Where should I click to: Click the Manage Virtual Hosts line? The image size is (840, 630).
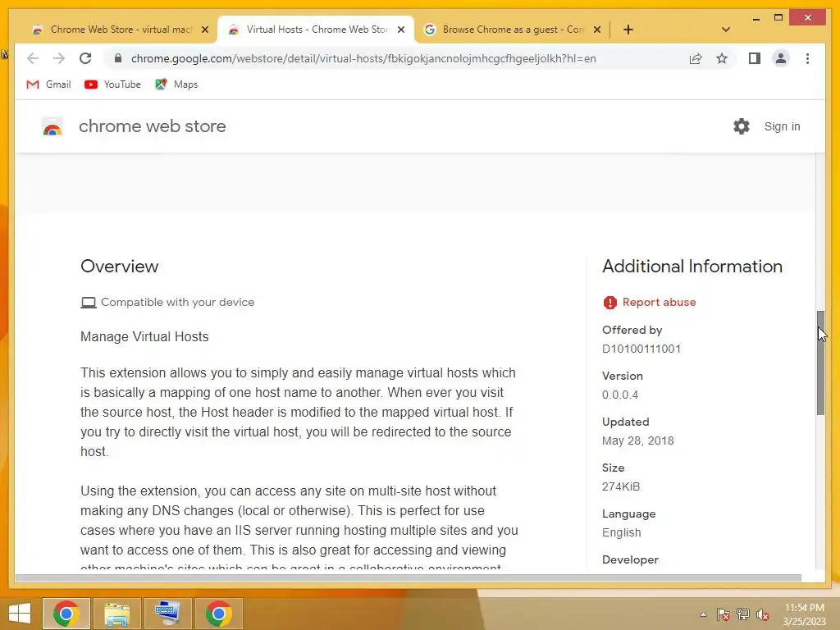(x=144, y=336)
